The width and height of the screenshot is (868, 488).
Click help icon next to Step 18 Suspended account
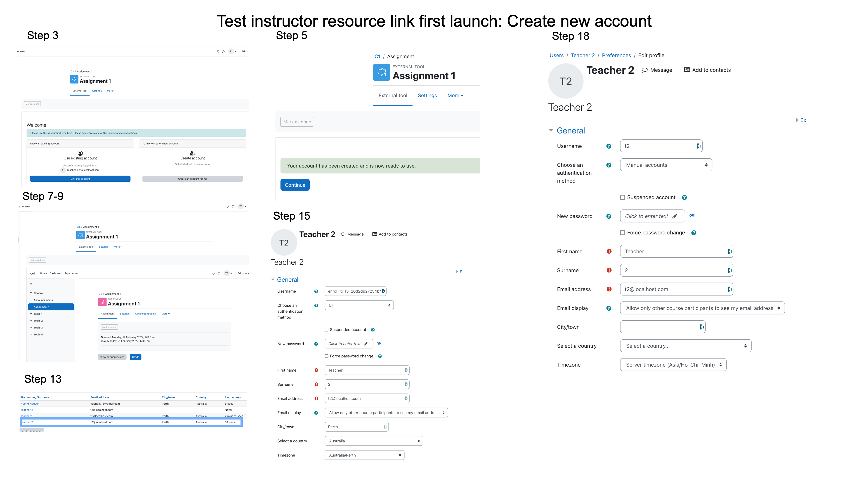coord(684,197)
